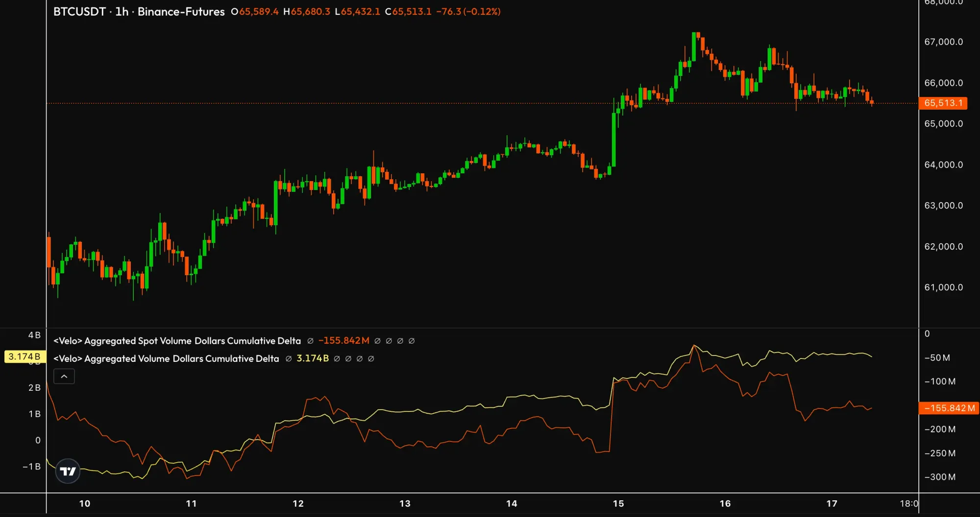Screen dimensions: 980x517
Task: Click the orange 65,513.1 current price label
Action: click(943, 103)
